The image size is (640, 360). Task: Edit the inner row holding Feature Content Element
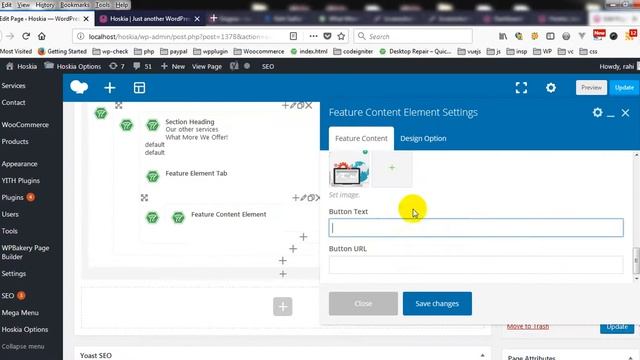[x=303, y=198]
